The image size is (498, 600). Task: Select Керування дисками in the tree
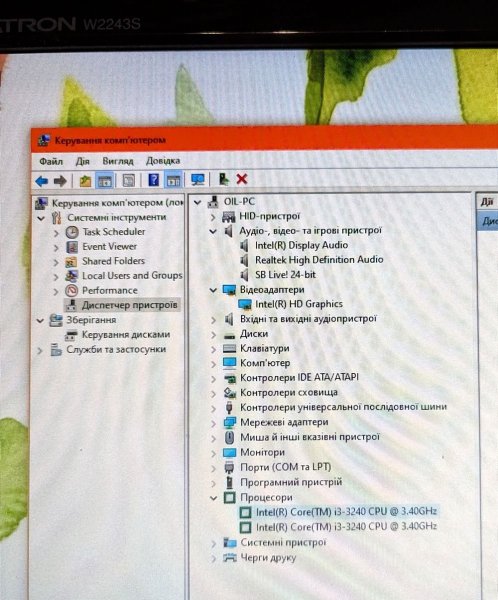pyautogui.click(x=126, y=335)
